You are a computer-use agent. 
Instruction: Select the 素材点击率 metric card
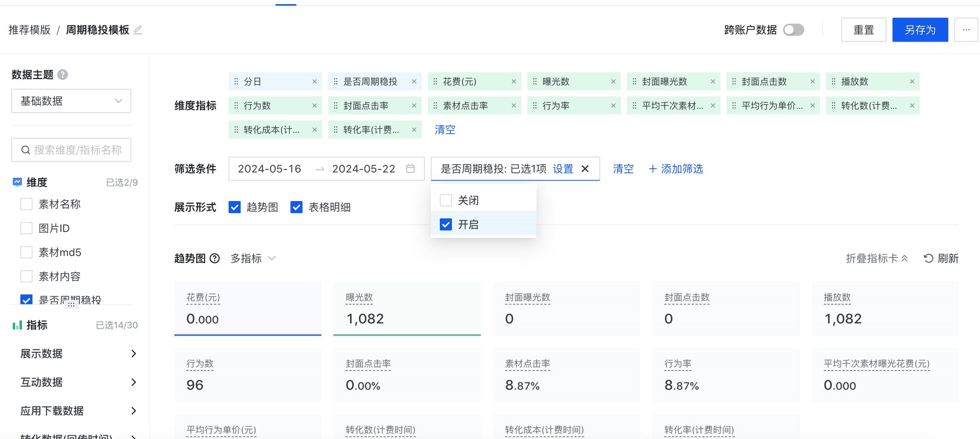pos(567,375)
